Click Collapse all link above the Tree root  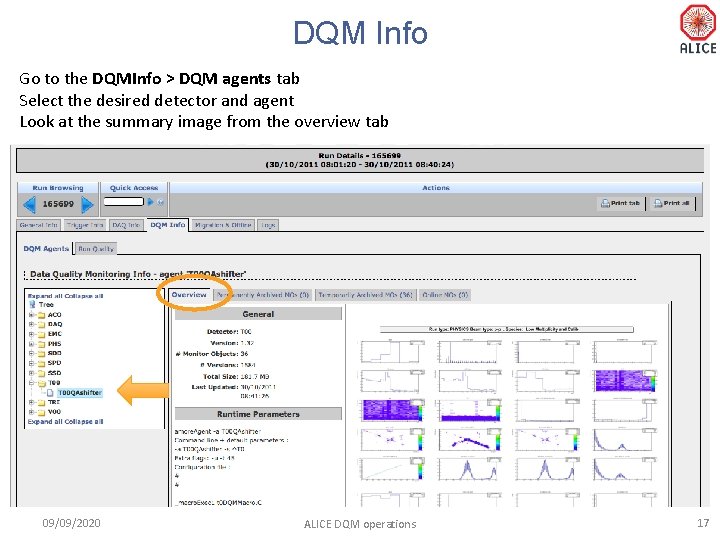tap(84, 296)
